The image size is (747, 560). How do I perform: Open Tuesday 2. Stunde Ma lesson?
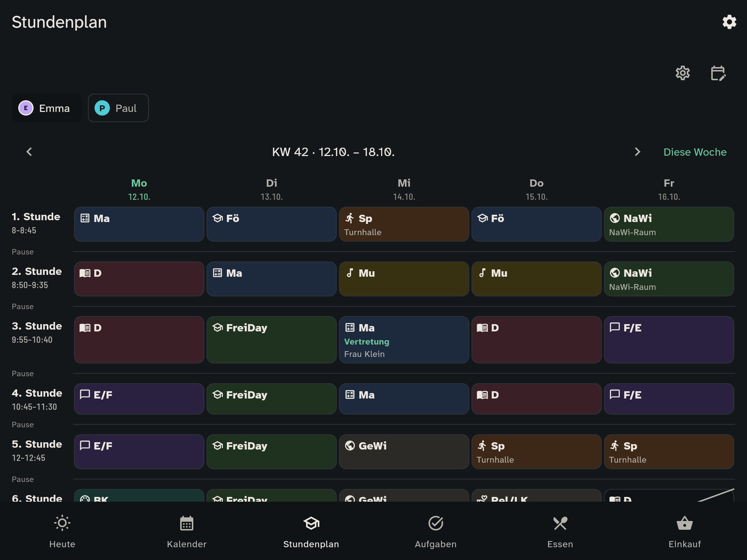271,279
